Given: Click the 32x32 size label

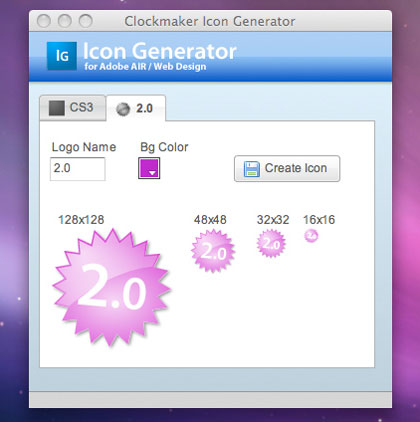Looking at the screenshot, I should [x=273, y=220].
